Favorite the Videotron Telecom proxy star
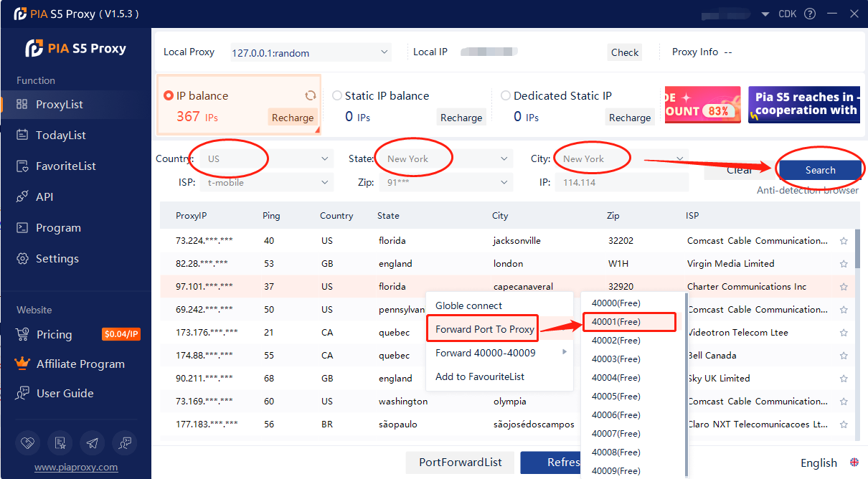Viewport: 868px width, 479px height. (x=844, y=333)
